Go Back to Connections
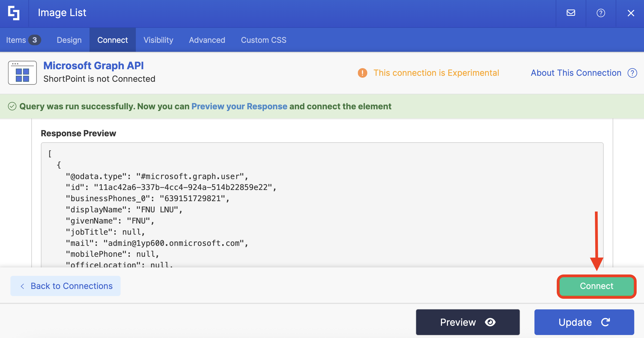Screen dimensions: 644x338 [x=65, y=286]
